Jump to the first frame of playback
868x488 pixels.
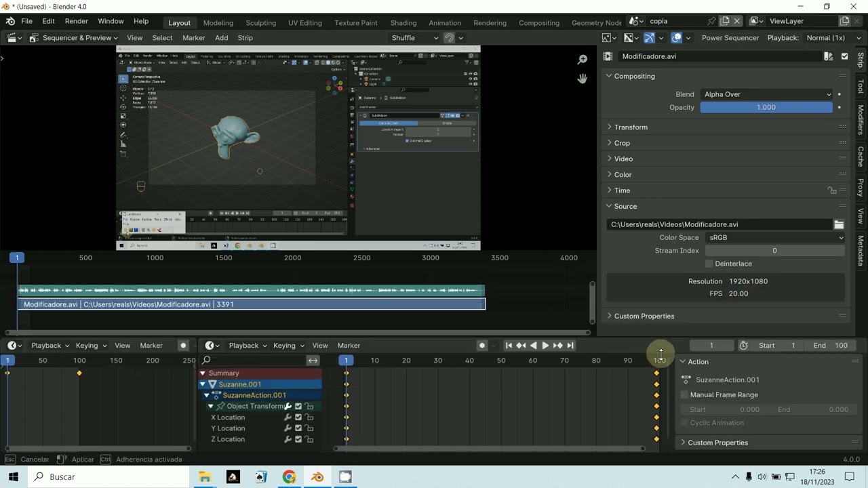(x=509, y=346)
